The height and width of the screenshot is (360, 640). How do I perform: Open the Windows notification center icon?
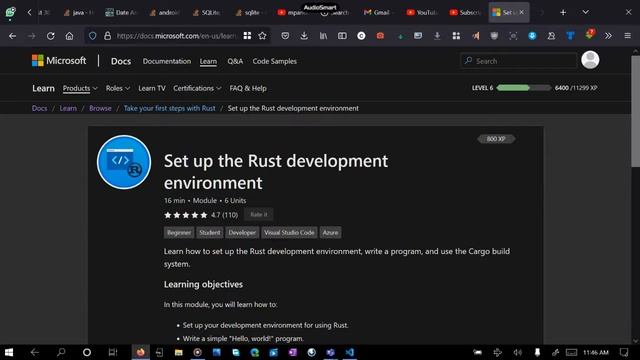(624, 352)
